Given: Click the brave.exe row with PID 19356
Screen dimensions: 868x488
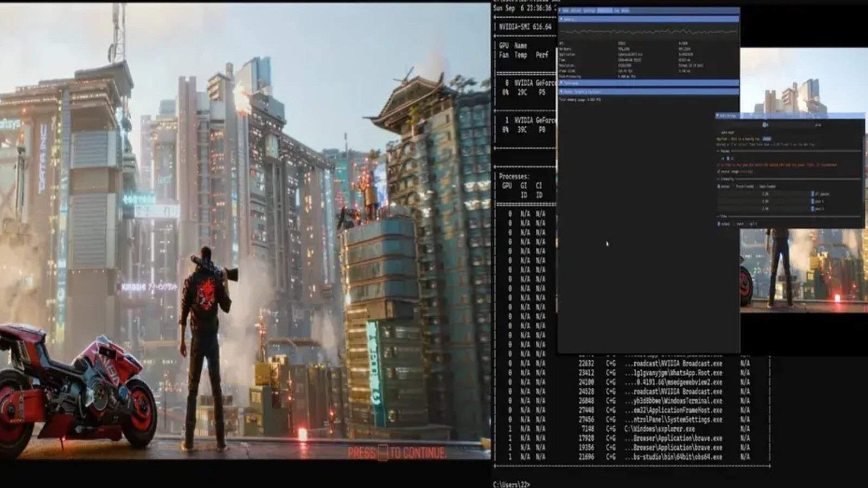Looking at the screenshot, I should coord(629,447).
